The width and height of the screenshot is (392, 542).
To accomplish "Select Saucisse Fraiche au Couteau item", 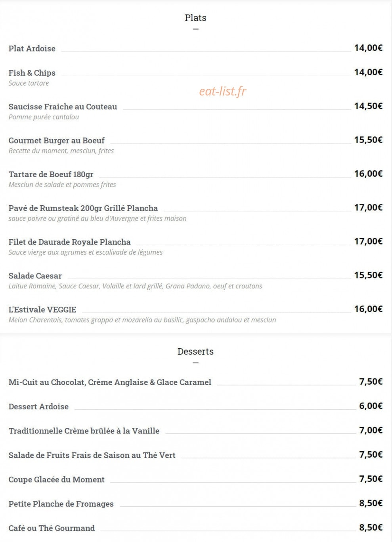I will 63,107.
